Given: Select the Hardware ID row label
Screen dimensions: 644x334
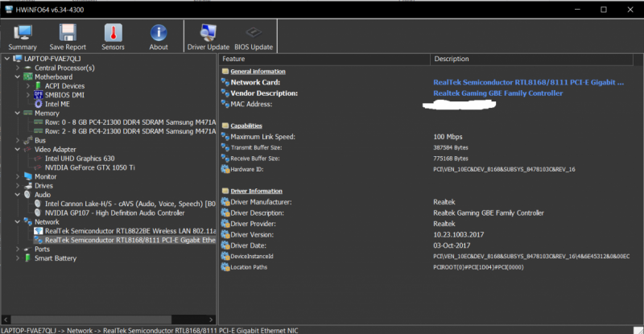Looking at the screenshot, I should (x=247, y=169).
